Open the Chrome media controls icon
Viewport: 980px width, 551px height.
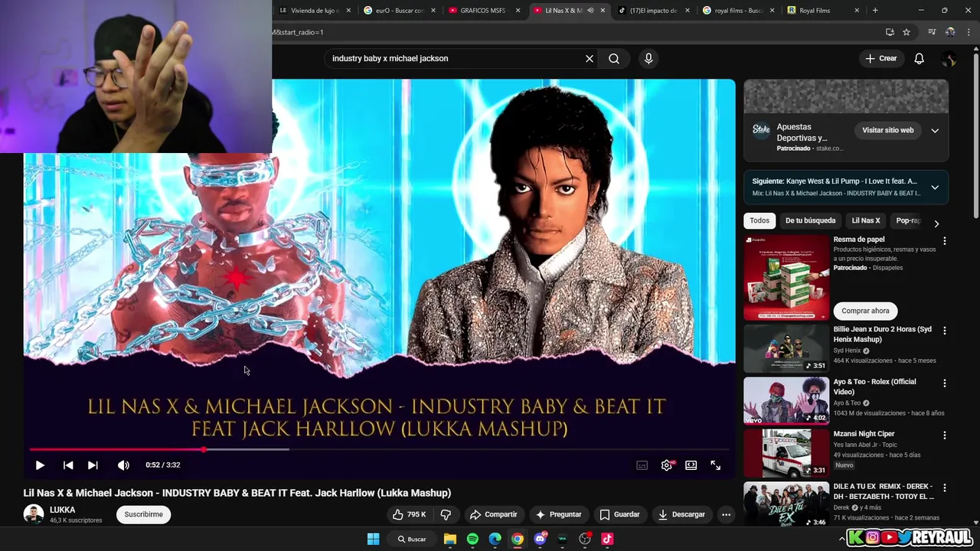[x=932, y=32]
